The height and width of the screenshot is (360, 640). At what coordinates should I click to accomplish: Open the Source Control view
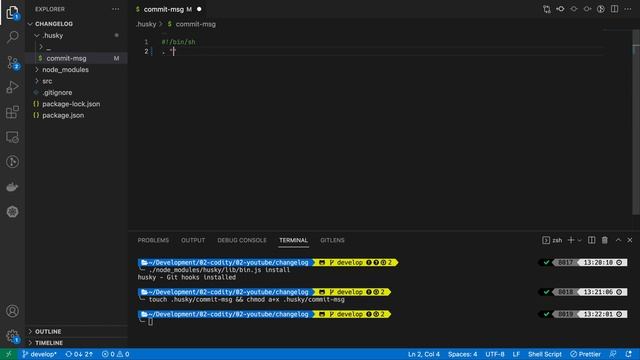[12, 62]
